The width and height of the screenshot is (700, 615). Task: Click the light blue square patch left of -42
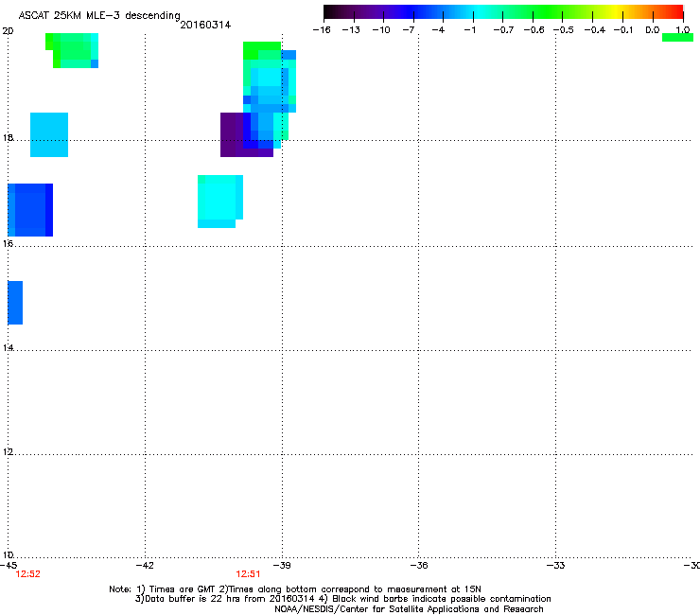pos(49,134)
